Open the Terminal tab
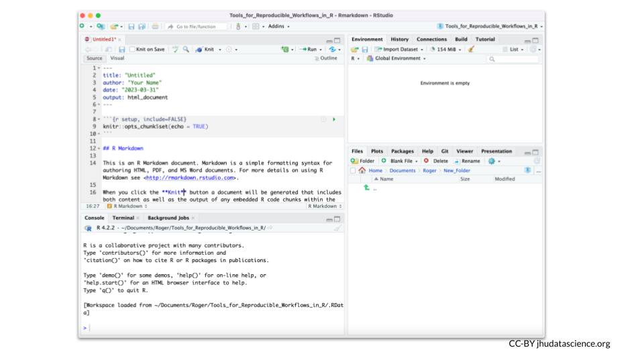644x362 pixels. (123, 218)
